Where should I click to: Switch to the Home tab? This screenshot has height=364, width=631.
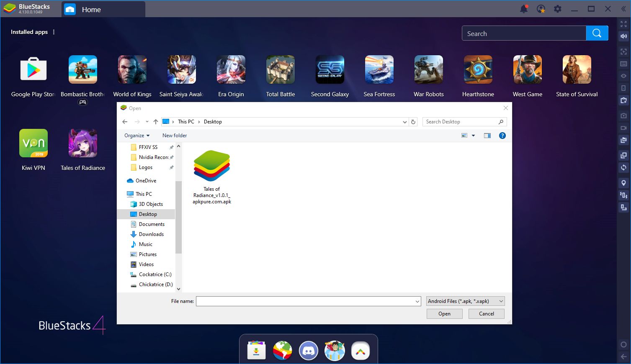103,9
